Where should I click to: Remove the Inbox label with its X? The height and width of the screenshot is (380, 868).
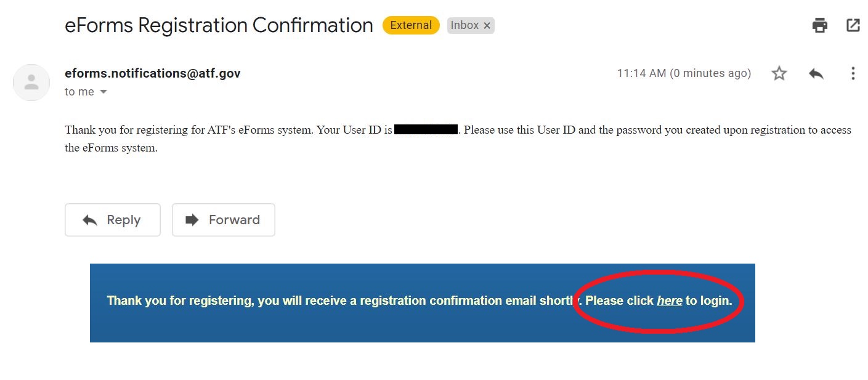(487, 26)
